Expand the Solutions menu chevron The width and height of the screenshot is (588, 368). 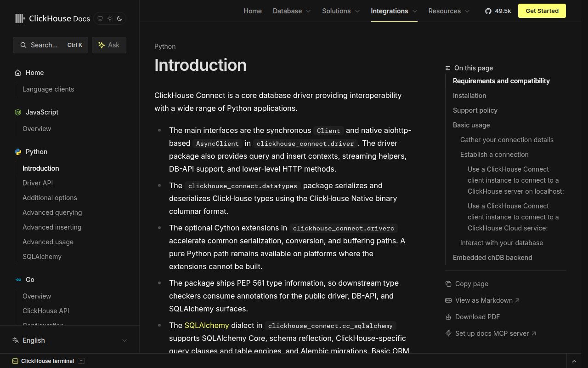(357, 11)
